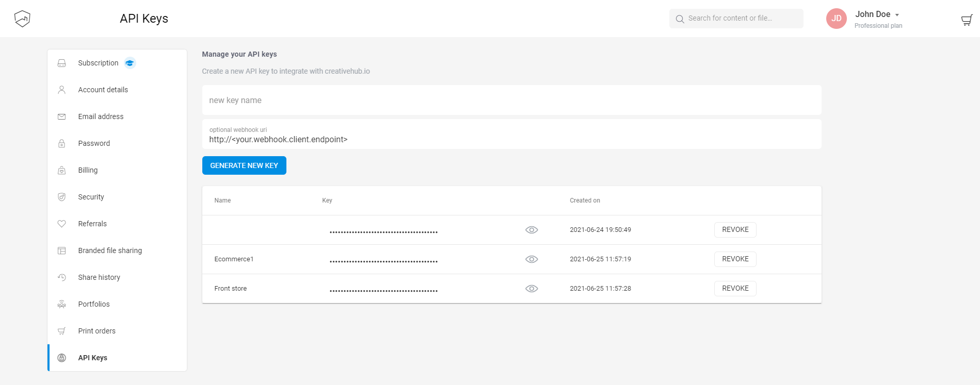Show the Front store API key
This screenshot has width=980, height=385.
point(532,289)
